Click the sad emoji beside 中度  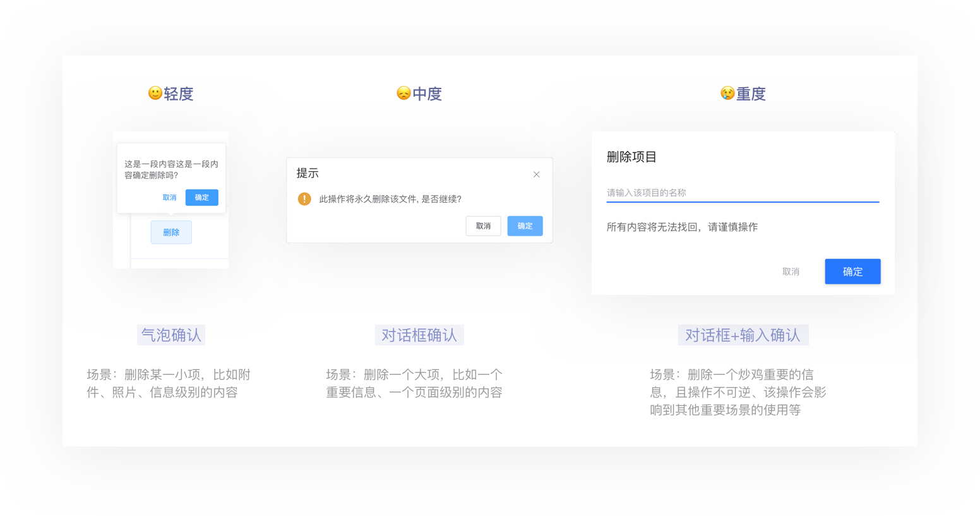point(403,93)
